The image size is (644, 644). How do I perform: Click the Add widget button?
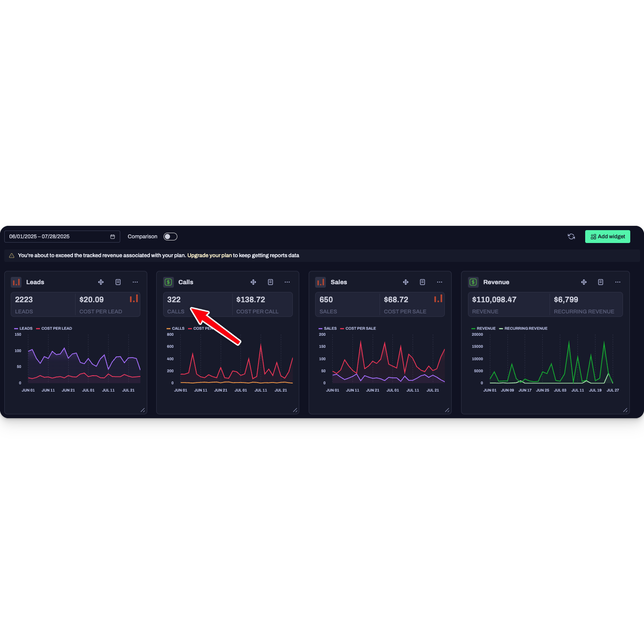(608, 237)
